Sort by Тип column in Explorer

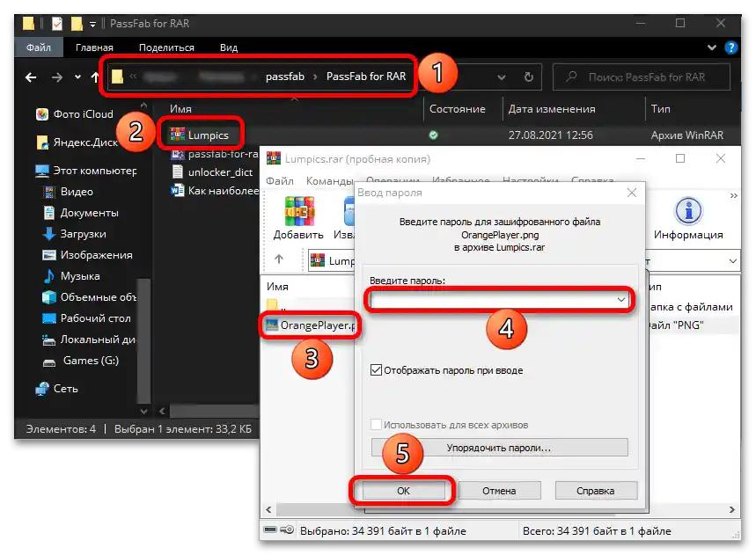click(661, 109)
